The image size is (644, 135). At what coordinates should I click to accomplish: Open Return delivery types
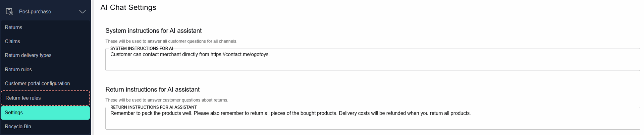[x=28, y=55]
